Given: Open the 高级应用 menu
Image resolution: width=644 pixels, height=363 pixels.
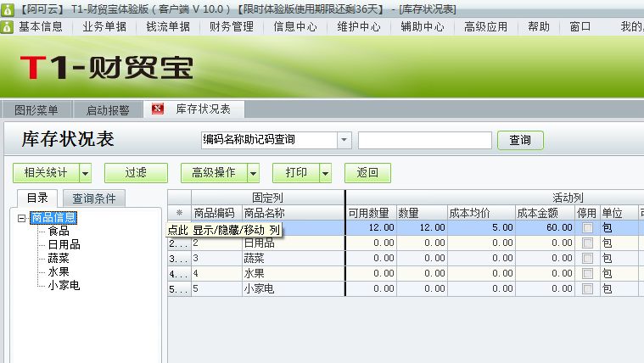Looking at the screenshot, I should point(486,26).
